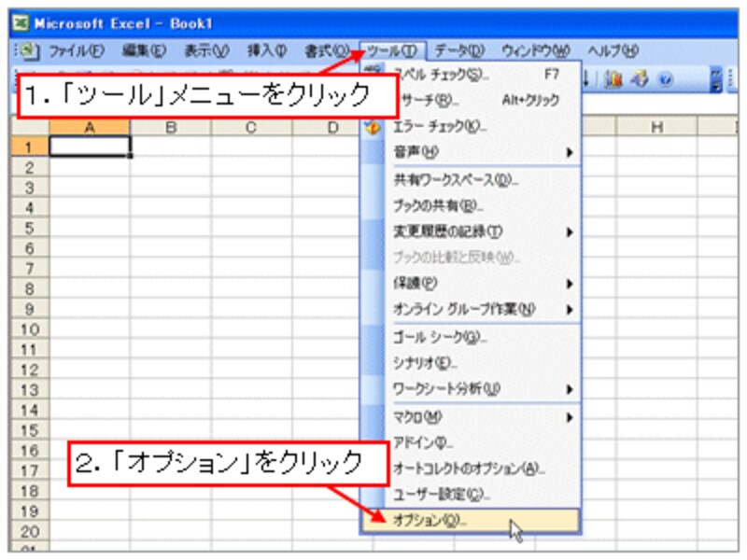
Task: Expand submenu arrow for ワークシート分析
Action: tap(570, 389)
